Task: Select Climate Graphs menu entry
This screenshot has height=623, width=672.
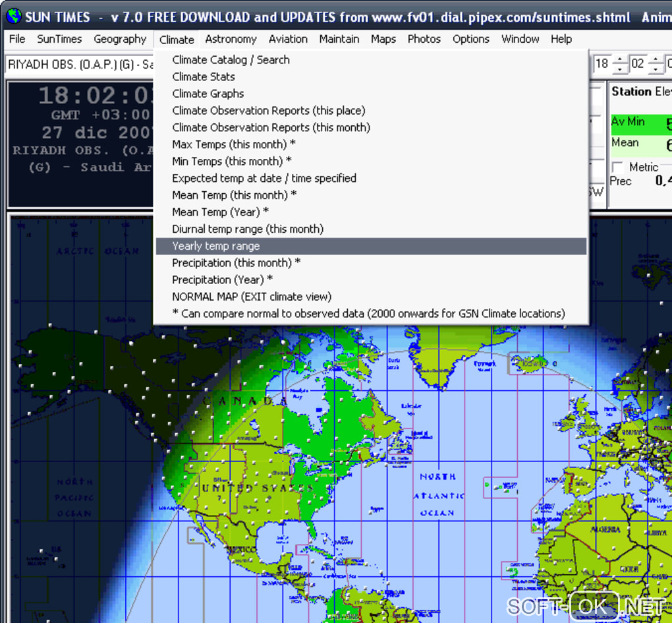Action: point(371,94)
